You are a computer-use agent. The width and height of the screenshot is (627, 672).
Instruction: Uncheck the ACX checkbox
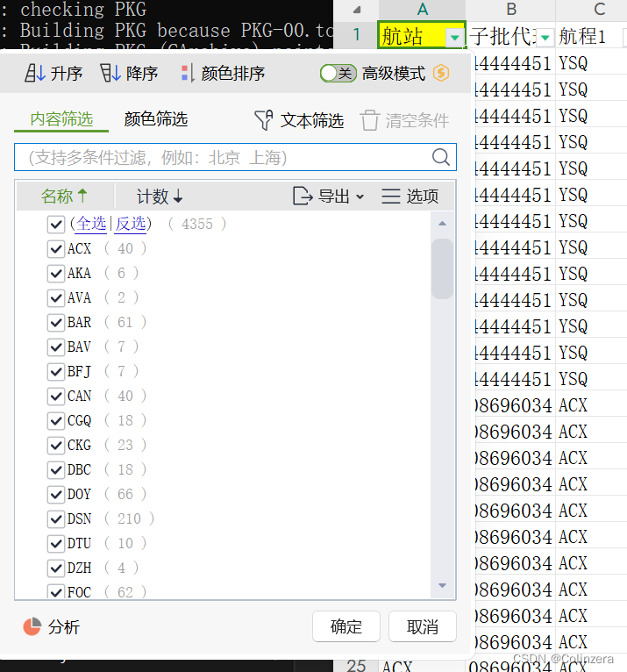pyautogui.click(x=55, y=248)
